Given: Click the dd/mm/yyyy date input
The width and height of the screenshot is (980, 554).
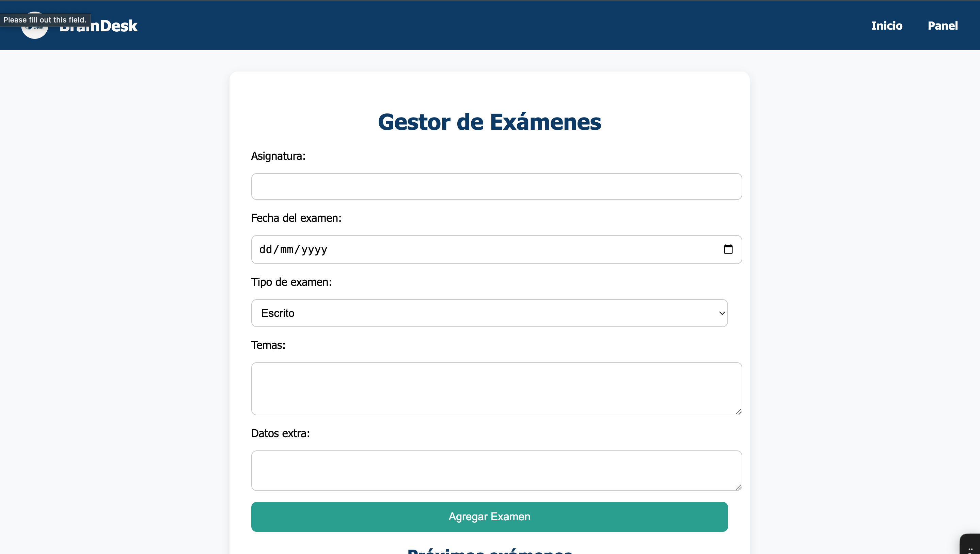Looking at the screenshot, I should pos(496,249).
